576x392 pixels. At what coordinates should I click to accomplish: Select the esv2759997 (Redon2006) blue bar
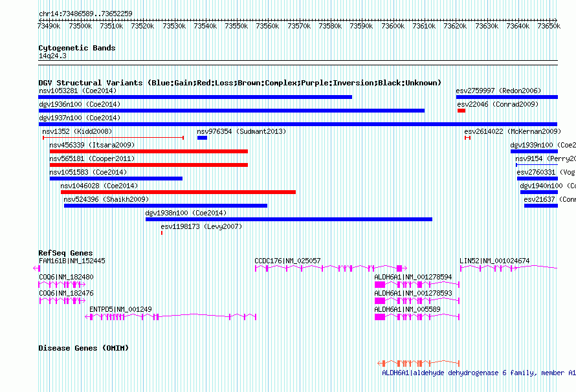tap(507, 97)
